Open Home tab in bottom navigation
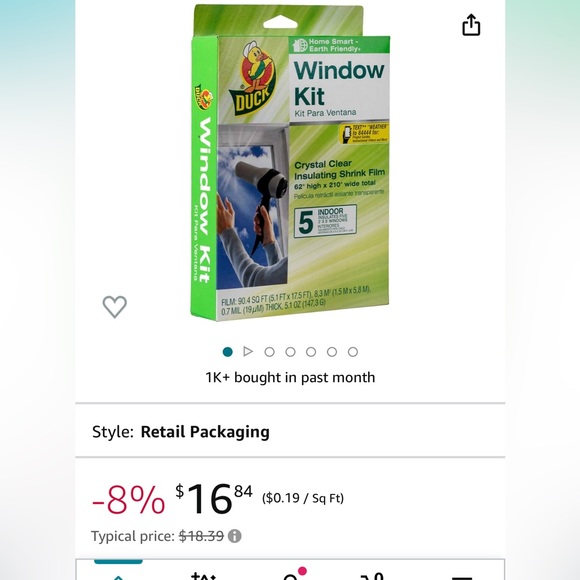This screenshot has height=580, width=580. coord(118,575)
